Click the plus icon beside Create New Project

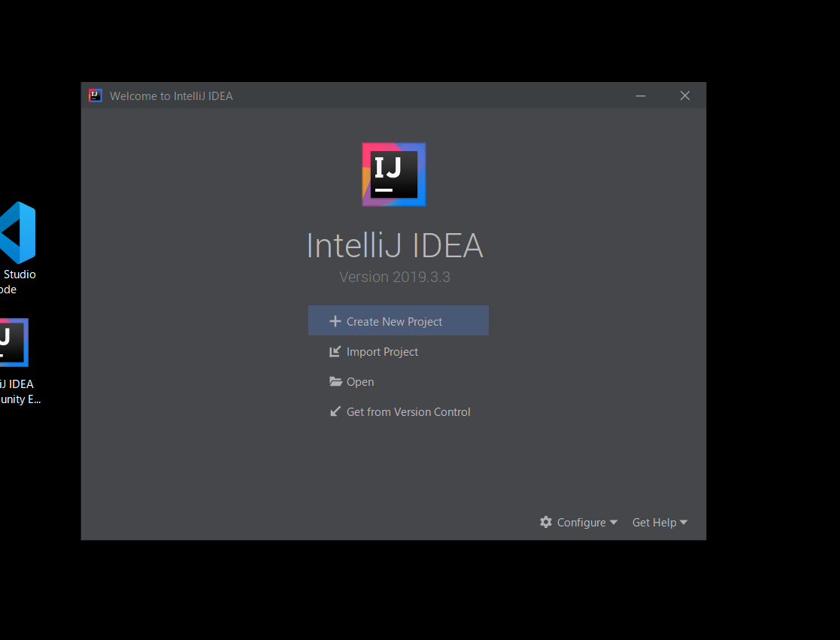[x=335, y=321]
